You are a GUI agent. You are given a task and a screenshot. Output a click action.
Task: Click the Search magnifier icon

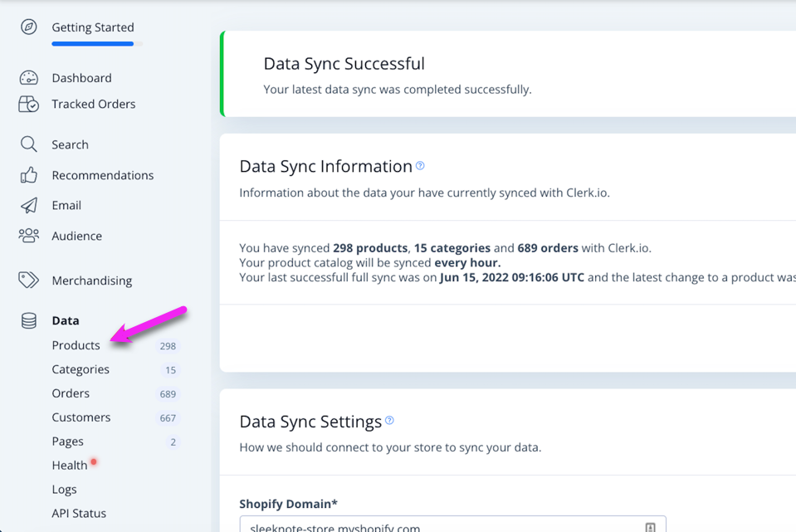click(29, 144)
